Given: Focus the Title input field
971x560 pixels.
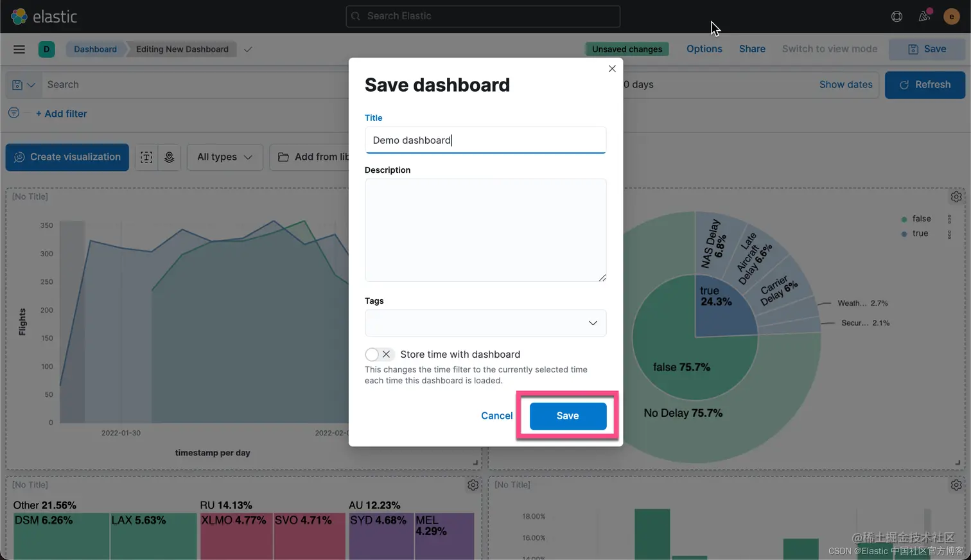Looking at the screenshot, I should 485,140.
